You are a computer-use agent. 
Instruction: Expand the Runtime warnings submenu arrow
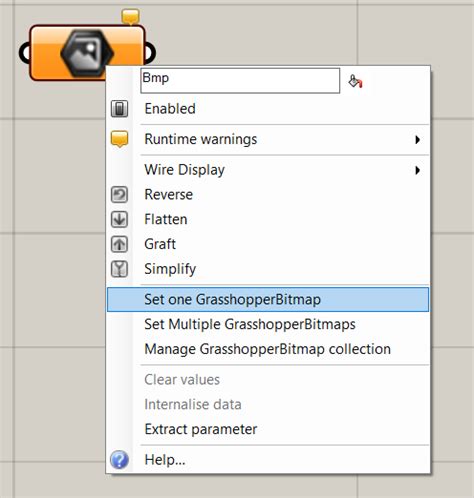click(417, 140)
